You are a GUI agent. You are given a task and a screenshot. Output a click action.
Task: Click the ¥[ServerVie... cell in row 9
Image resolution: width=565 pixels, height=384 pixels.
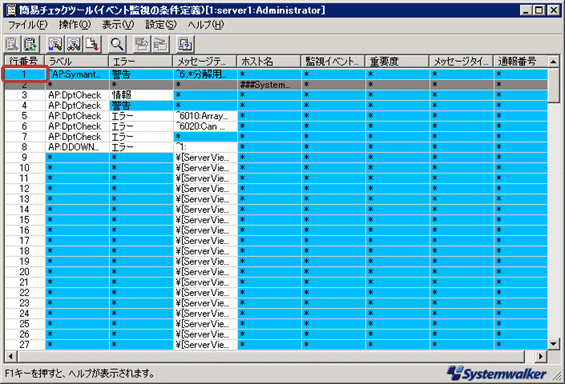[x=205, y=157]
